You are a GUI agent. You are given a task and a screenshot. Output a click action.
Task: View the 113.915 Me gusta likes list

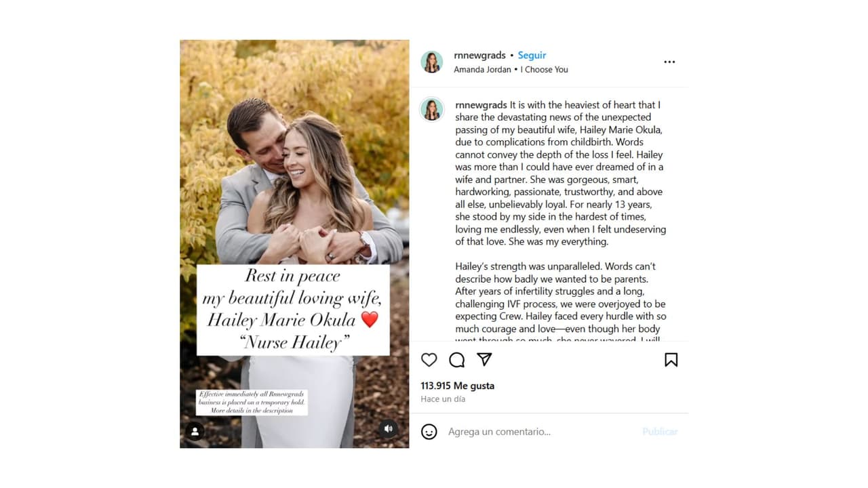pos(457,386)
